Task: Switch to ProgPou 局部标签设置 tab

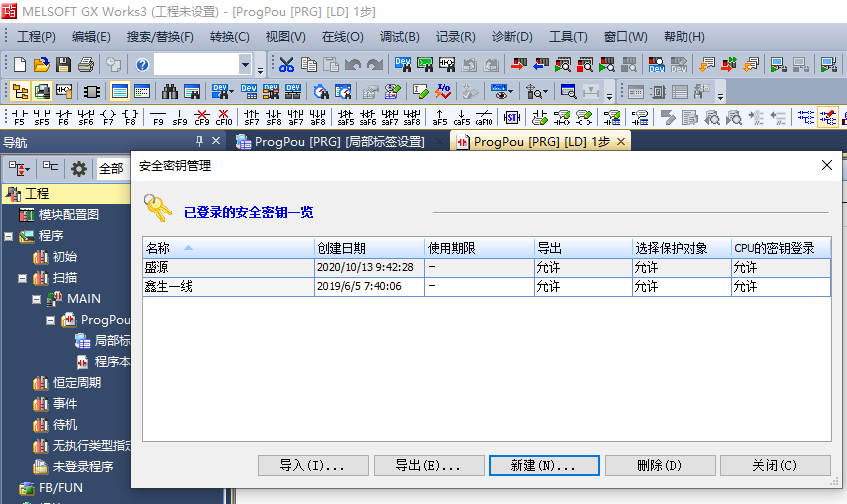Action: tap(330, 142)
